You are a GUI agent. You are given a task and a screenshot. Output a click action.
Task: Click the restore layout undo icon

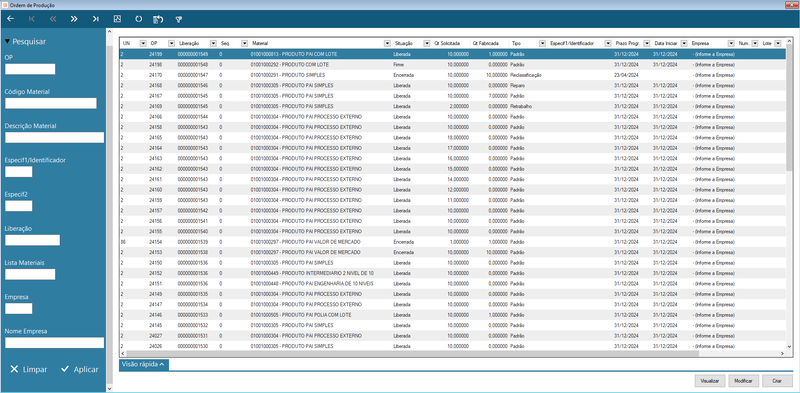point(158,19)
